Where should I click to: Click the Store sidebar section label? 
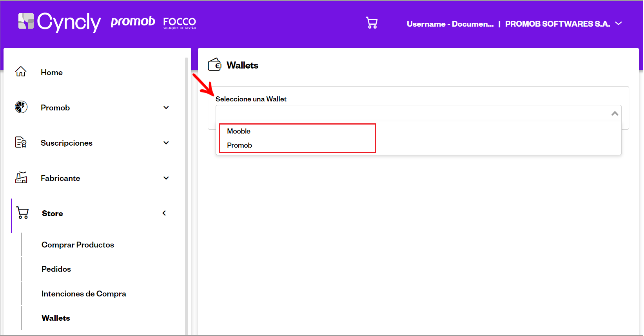[53, 213]
